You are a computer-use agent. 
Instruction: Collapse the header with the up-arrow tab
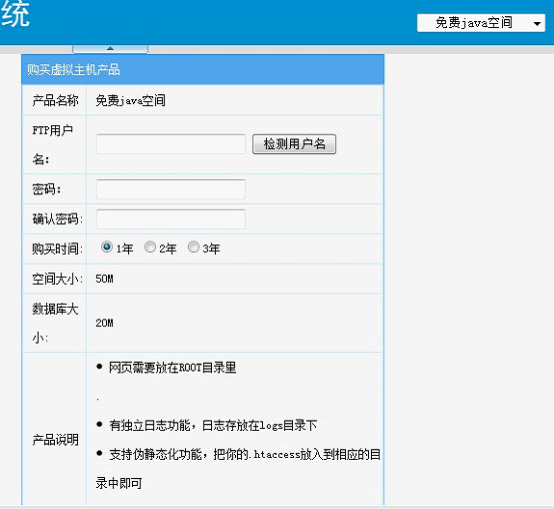pos(110,49)
